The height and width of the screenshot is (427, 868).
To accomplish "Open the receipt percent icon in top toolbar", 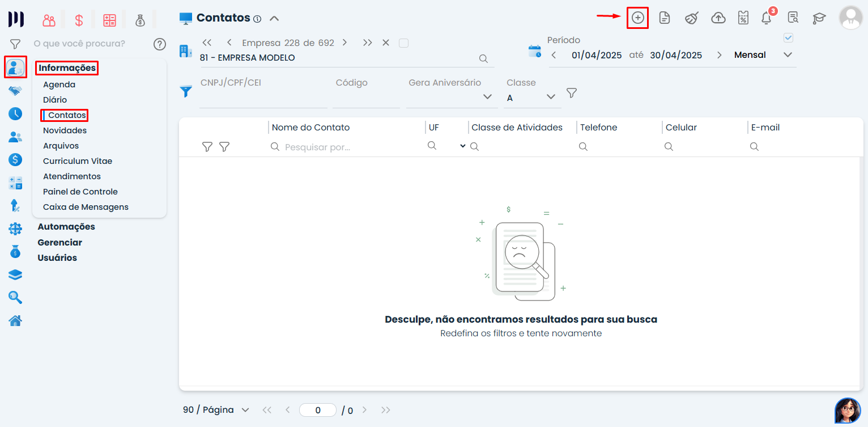I will 743,18.
